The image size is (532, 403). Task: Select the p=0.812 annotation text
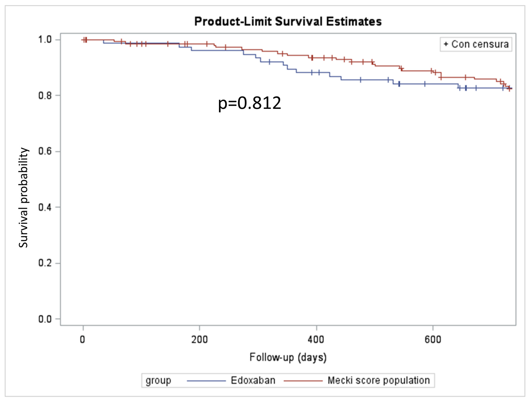(249, 104)
